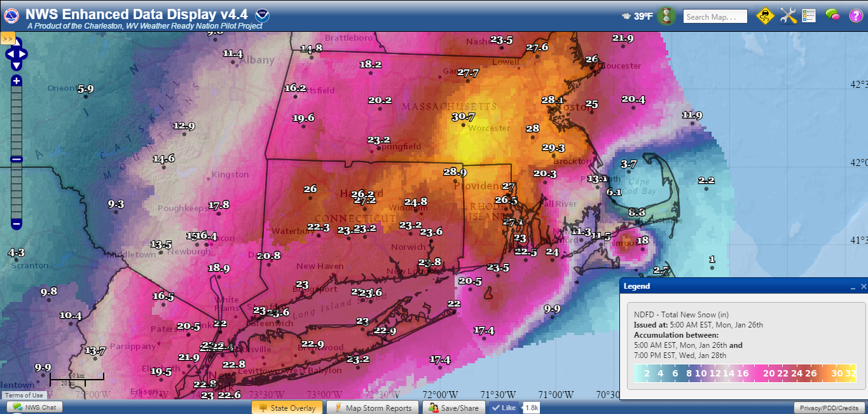Click the 20.8 snowfall label west of New Haven

click(268, 256)
